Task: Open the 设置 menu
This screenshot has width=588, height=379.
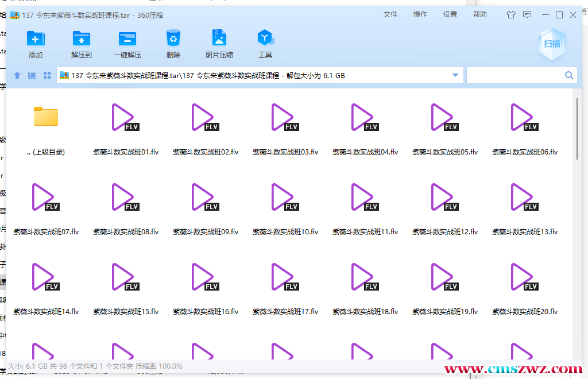Action: pos(450,14)
